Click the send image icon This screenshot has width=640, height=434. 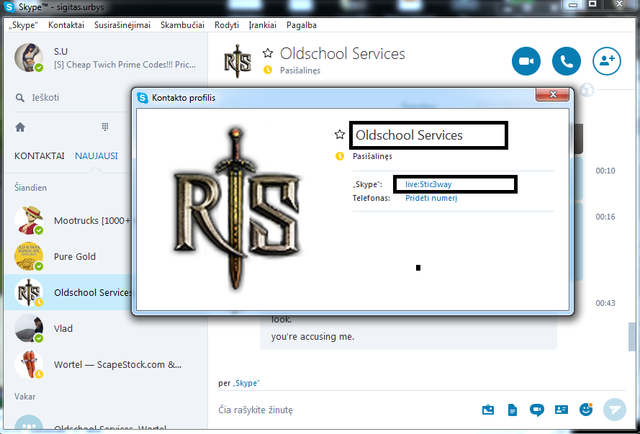[488, 410]
